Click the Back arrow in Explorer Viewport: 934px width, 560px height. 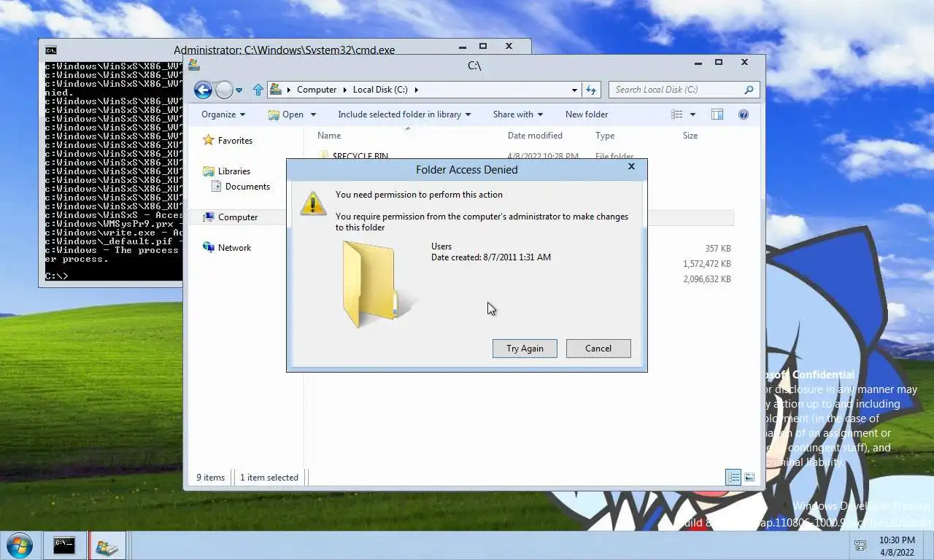203,90
